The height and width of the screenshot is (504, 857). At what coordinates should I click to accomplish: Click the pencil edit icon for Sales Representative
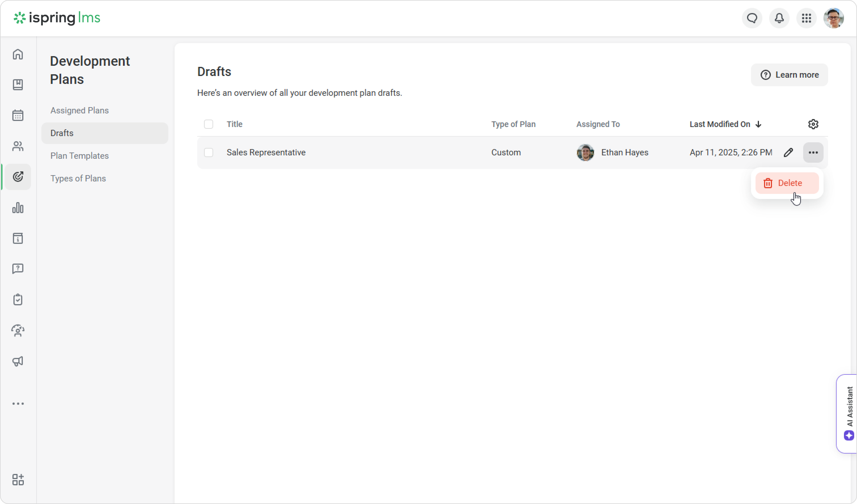pyautogui.click(x=788, y=152)
